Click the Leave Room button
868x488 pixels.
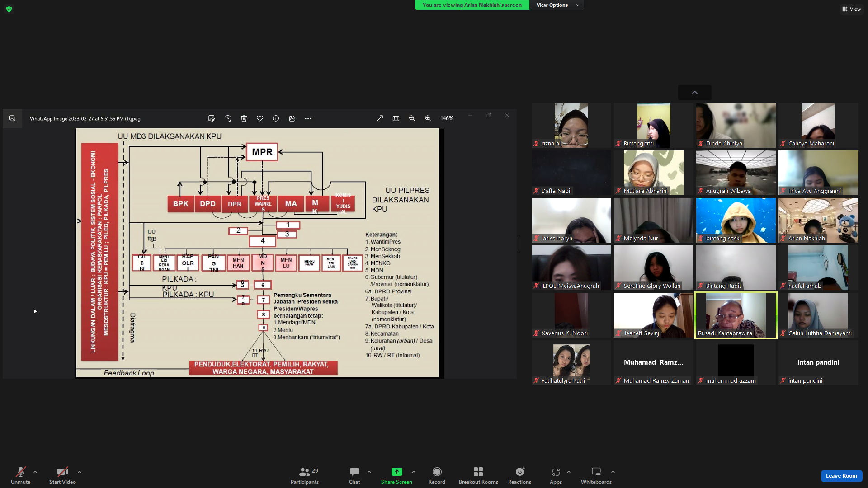tap(841, 476)
